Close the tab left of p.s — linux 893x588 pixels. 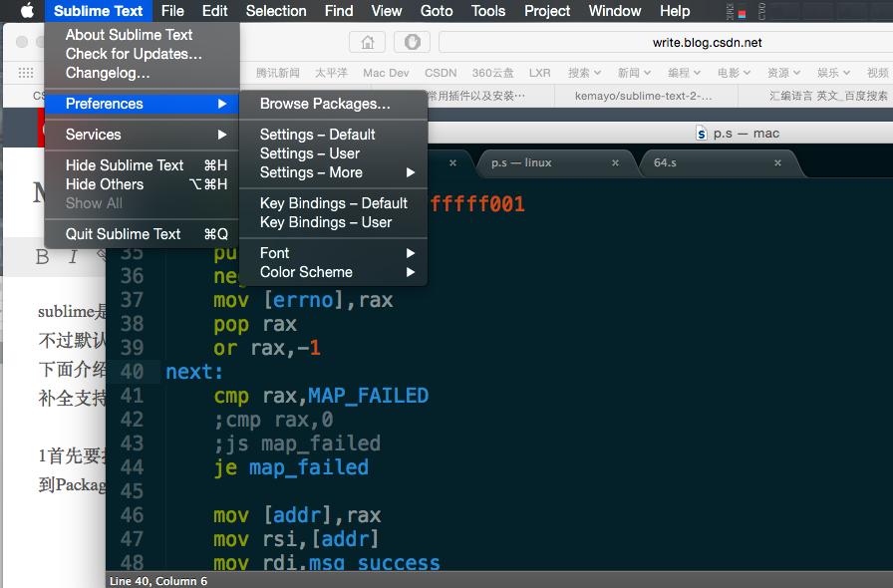[x=452, y=163]
